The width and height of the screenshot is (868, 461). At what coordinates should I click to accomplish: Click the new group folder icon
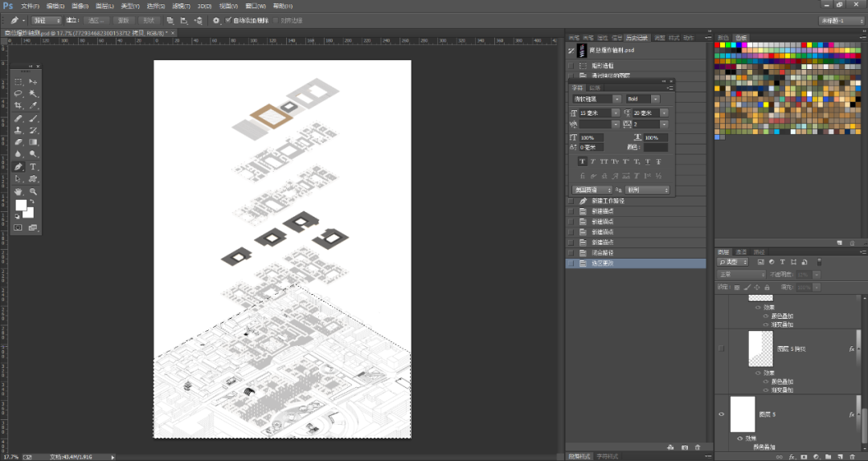click(828, 456)
